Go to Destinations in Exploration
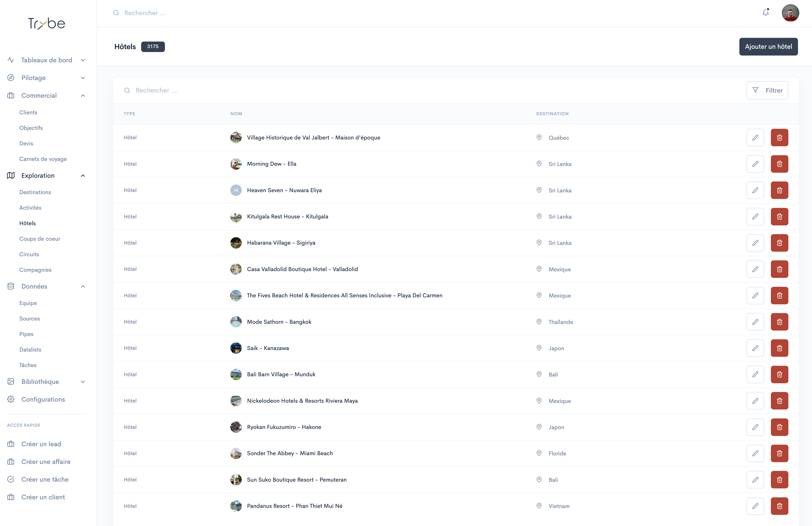 click(35, 192)
